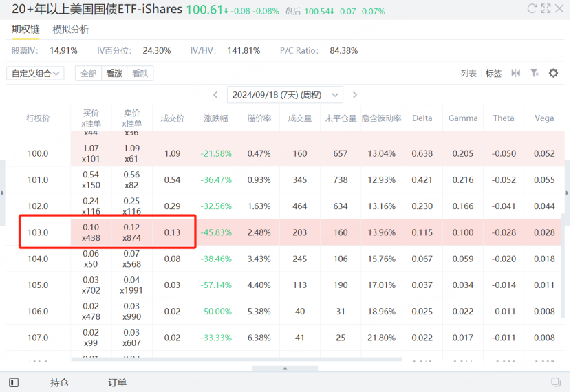571x392 pixels.
Task: Open the expiration date 2024/09/18 dropdown
Action: point(285,95)
